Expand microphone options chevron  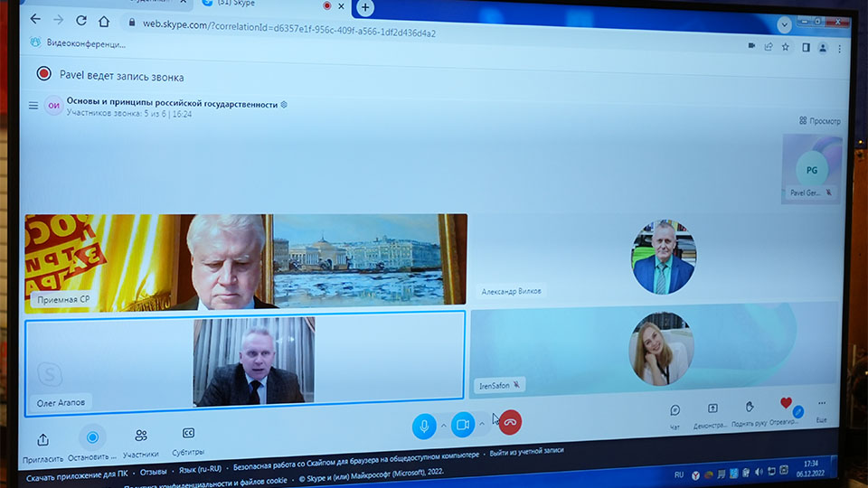[x=443, y=426]
